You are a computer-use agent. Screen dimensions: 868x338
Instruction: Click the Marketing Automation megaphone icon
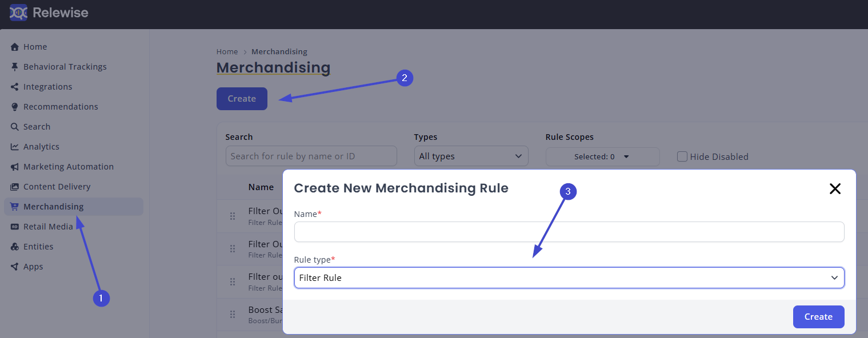15,167
